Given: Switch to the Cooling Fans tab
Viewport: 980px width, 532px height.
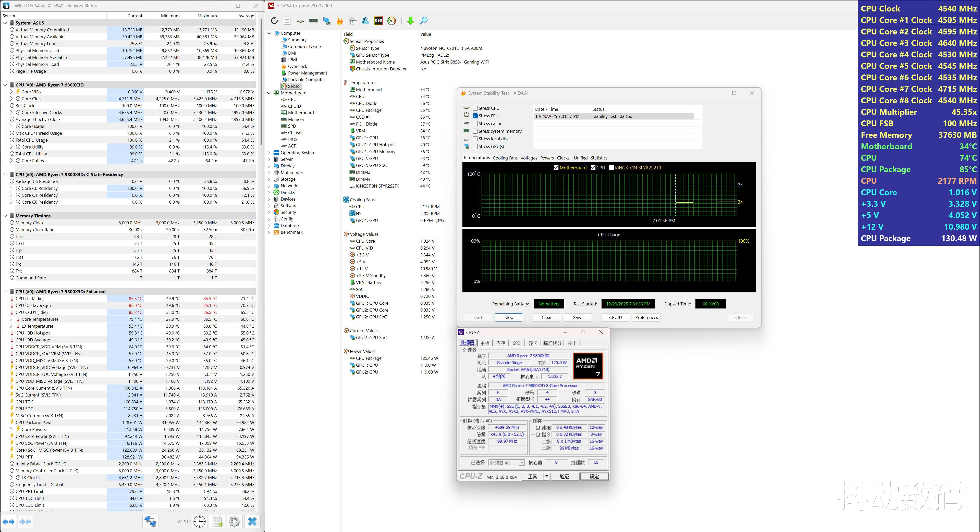Looking at the screenshot, I should [x=505, y=158].
